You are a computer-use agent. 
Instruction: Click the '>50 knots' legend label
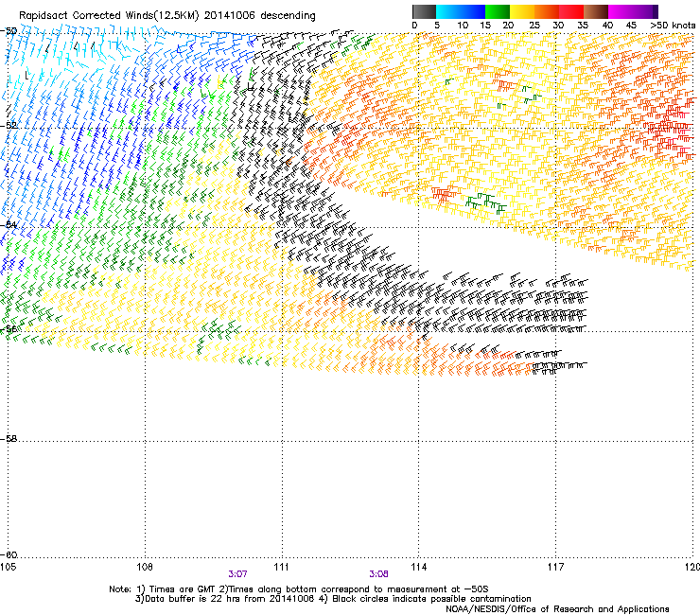pyautogui.click(x=674, y=25)
